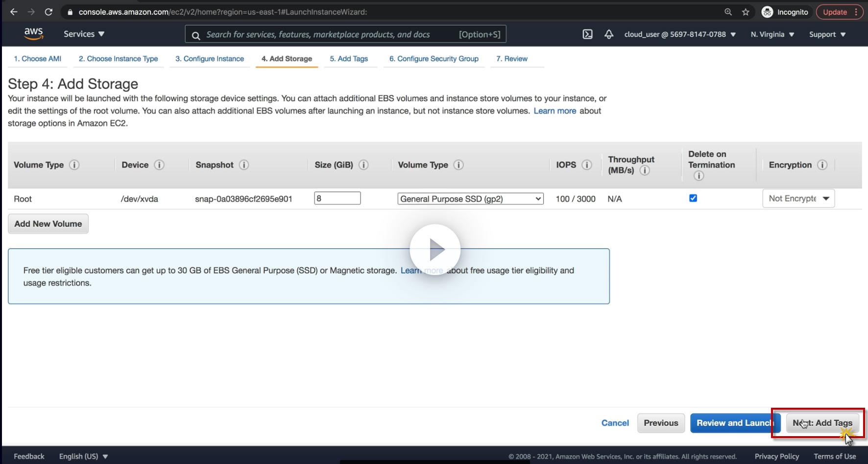The width and height of the screenshot is (868, 464).
Task: Click info icon beside second Volume Type header
Action: pyautogui.click(x=458, y=165)
